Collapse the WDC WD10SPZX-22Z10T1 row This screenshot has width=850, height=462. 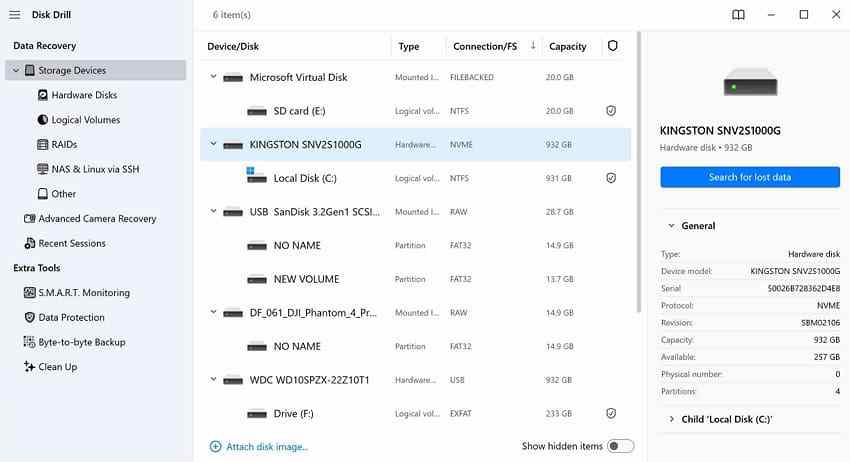pos(214,380)
